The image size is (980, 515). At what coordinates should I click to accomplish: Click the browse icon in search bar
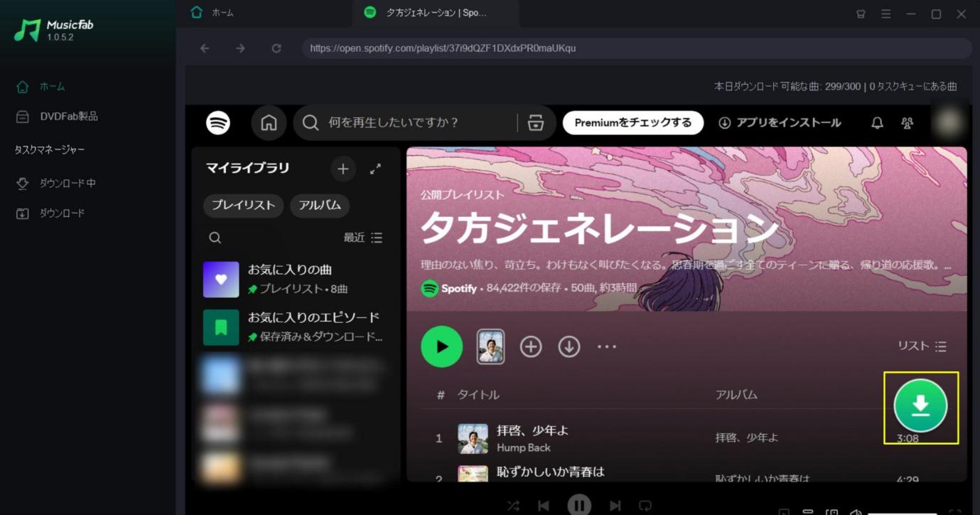point(535,122)
